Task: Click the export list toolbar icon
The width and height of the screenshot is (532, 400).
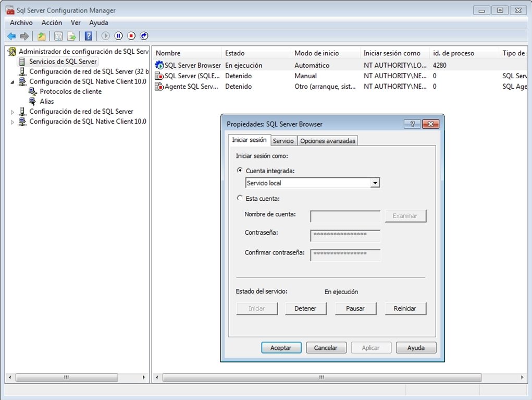Action: coord(71,36)
